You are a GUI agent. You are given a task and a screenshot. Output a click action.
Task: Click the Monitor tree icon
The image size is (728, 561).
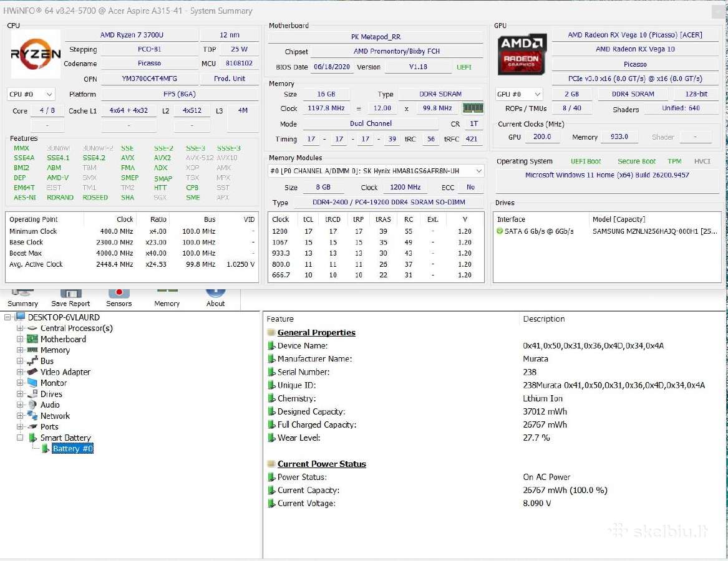32,383
